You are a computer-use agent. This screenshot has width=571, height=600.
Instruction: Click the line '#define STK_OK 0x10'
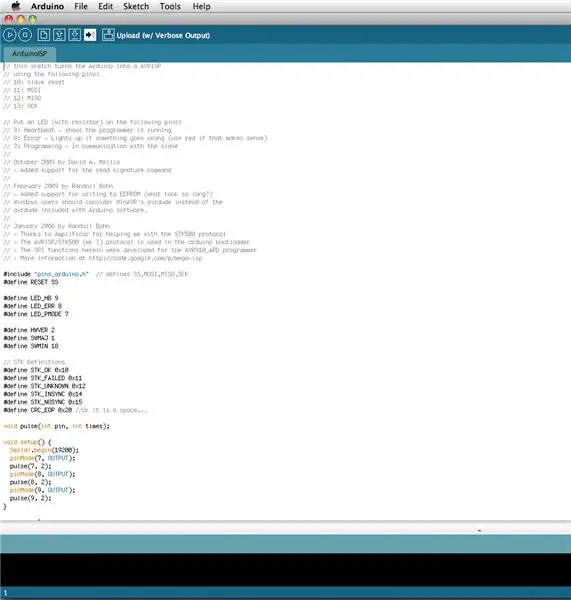[x=36, y=370]
